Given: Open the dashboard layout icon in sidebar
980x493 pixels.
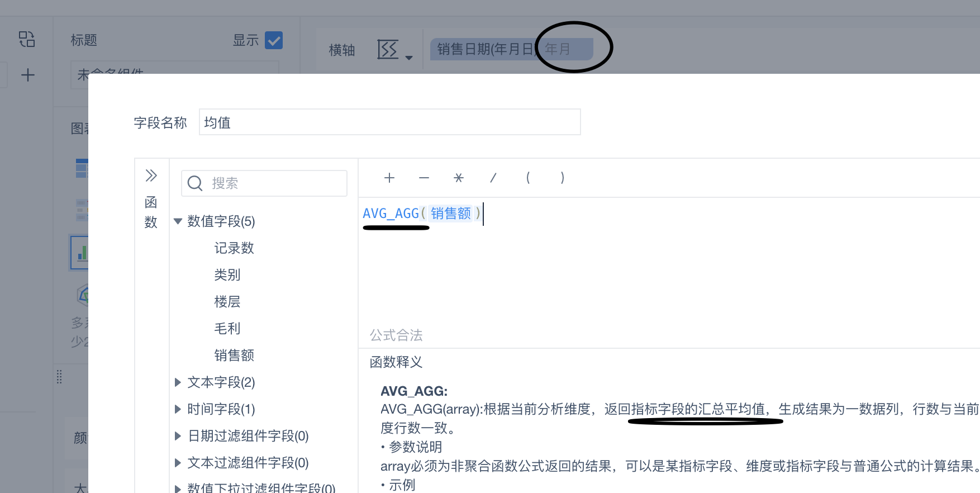Looking at the screenshot, I should click(x=27, y=39).
